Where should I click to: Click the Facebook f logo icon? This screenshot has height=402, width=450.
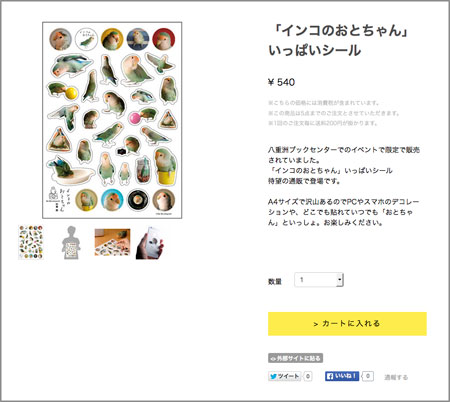[x=330, y=376]
